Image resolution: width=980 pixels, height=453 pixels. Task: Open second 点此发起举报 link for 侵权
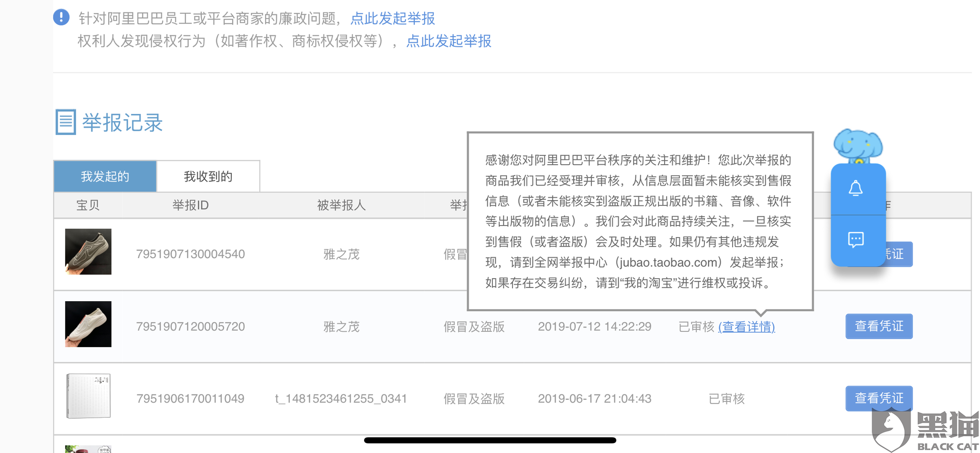[448, 41]
